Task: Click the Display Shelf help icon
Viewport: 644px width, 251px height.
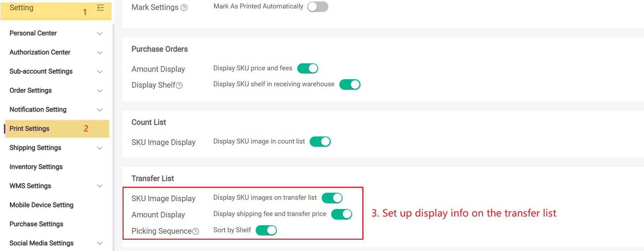Action: pos(179,86)
